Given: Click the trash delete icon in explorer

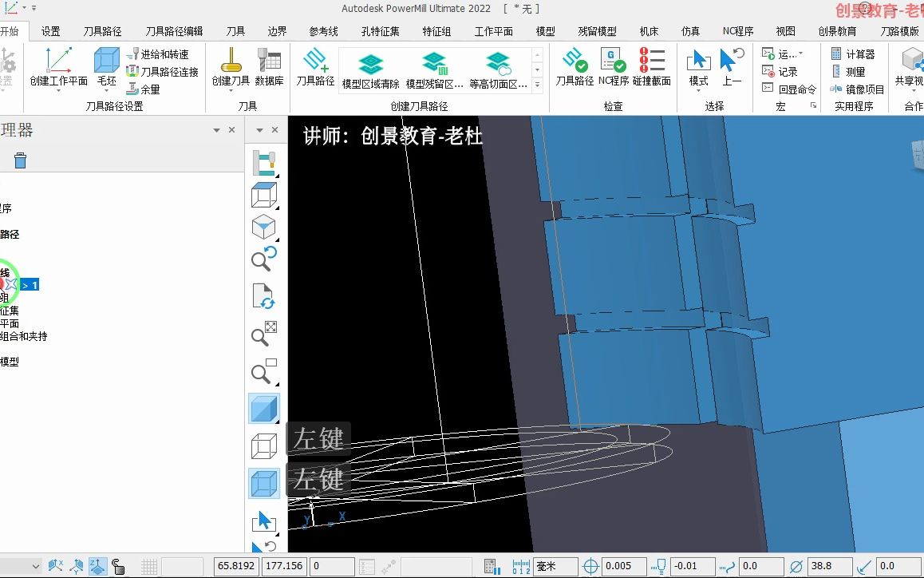Looking at the screenshot, I should [x=20, y=160].
